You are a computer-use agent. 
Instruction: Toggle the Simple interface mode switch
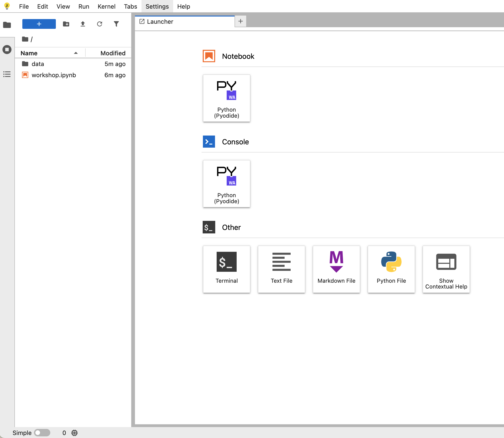(x=42, y=433)
